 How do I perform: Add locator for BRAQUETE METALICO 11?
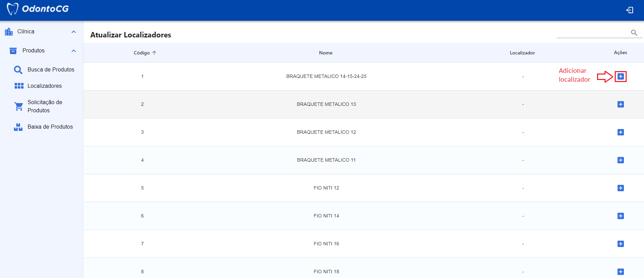coord(621,160)
